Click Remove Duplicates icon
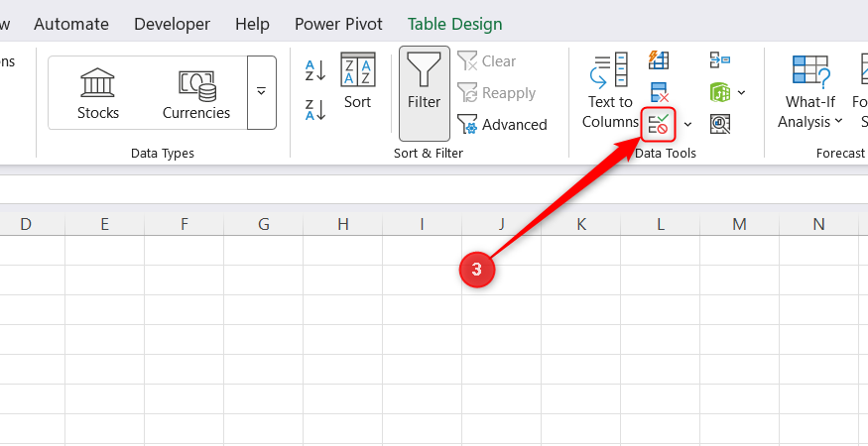868x446 pixels. (659, 92)
